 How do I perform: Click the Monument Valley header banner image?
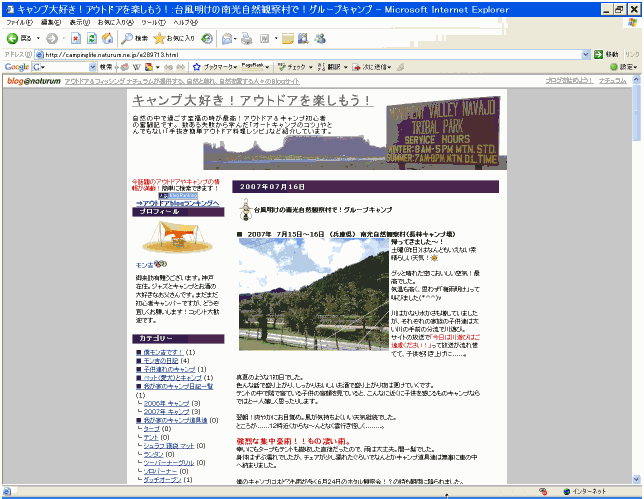coord(355,133)
